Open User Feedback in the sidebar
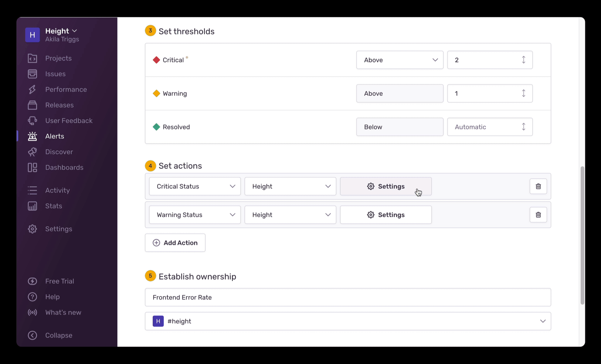601x364 pixels. pos(69,121)
